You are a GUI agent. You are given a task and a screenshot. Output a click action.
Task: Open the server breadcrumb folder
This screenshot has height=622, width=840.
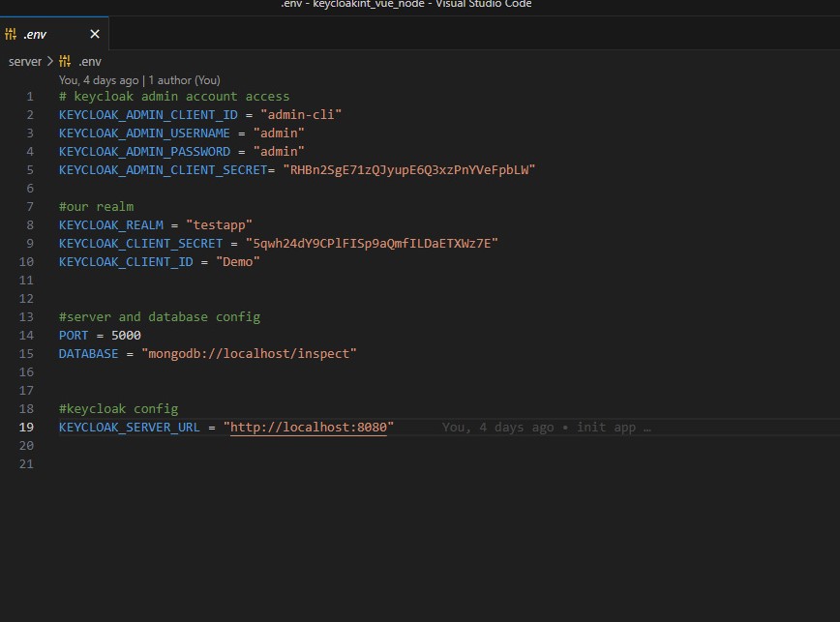pos(24,62)
